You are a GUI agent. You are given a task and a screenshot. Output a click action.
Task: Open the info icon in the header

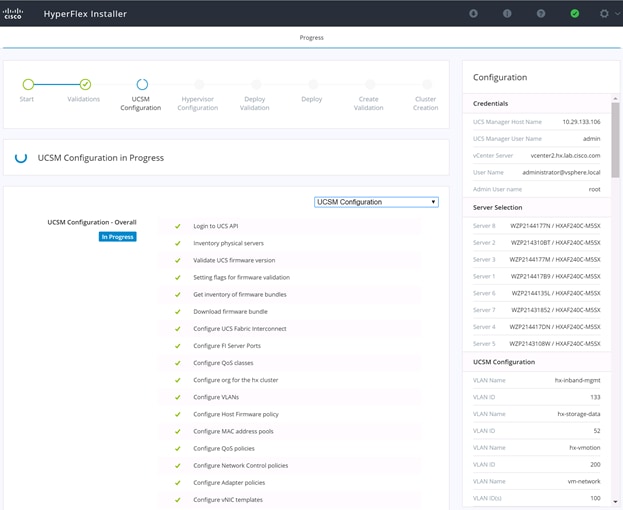[x=507, y=14]
